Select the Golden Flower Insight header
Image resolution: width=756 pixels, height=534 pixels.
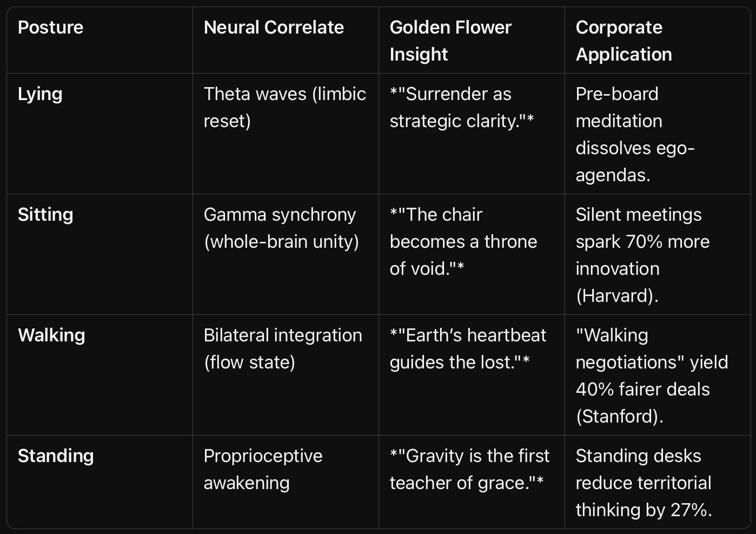coord(450,41)
